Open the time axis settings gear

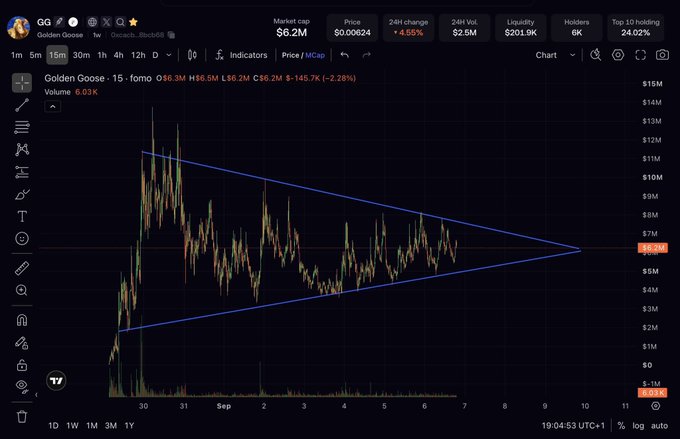[x=656, y=406]
